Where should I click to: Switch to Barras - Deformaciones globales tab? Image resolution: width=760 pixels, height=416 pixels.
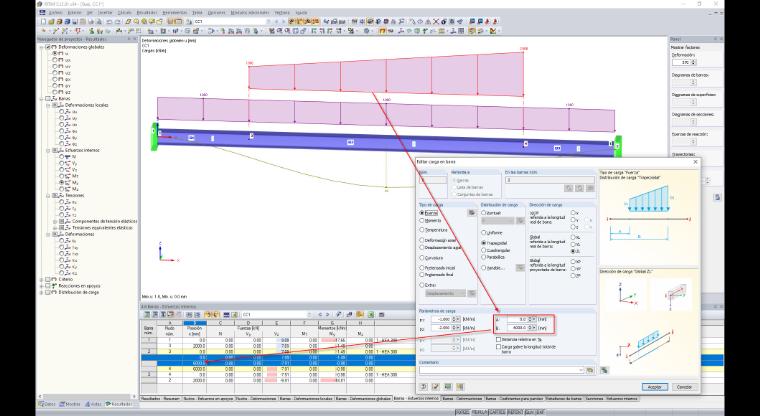pos(363,399)
